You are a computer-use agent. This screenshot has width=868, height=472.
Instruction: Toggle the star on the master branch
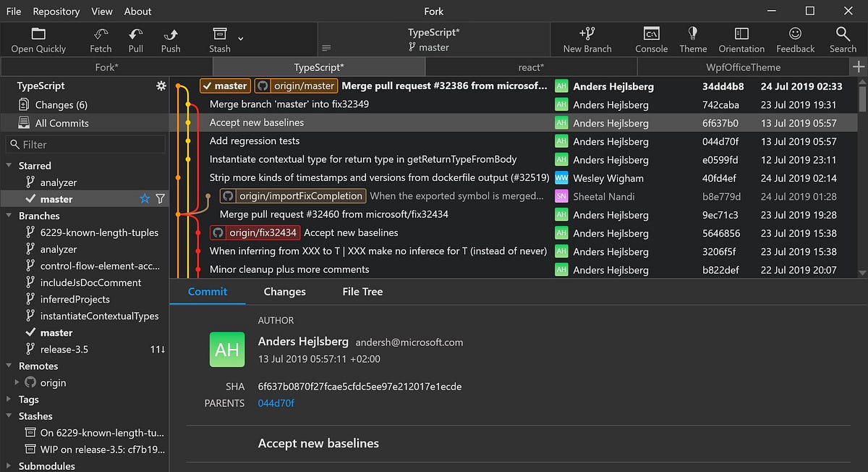pos(144,198)
